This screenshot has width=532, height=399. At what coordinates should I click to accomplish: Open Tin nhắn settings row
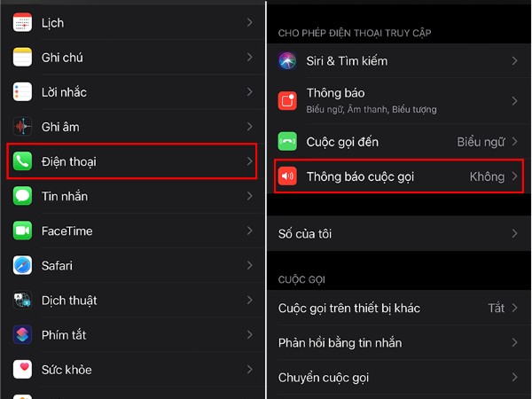point(132,196)
